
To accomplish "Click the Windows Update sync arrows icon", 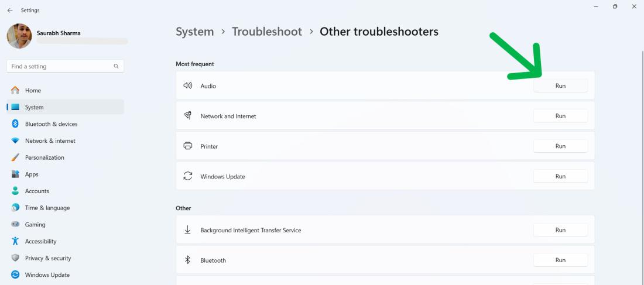I will pos(188,176).
